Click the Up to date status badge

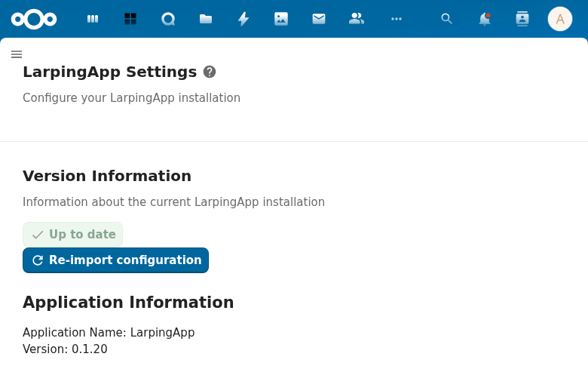pos(73,235)
